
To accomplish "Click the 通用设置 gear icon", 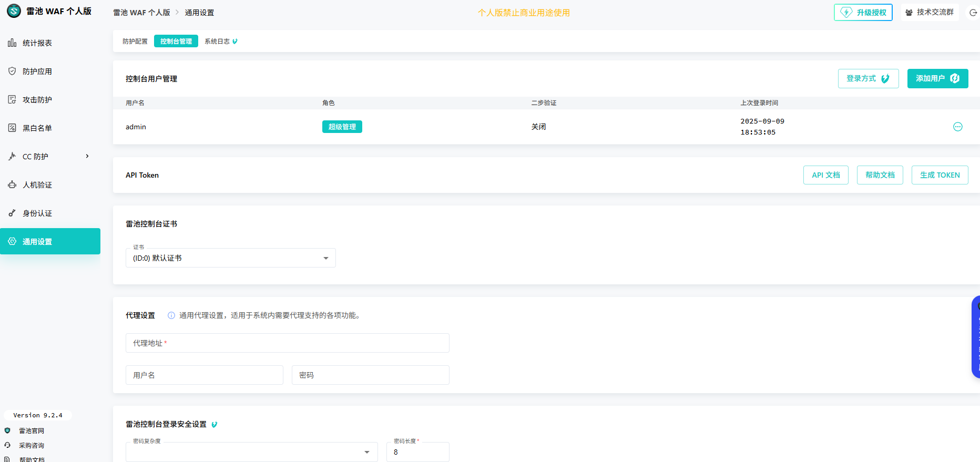I will pos(12,241).
